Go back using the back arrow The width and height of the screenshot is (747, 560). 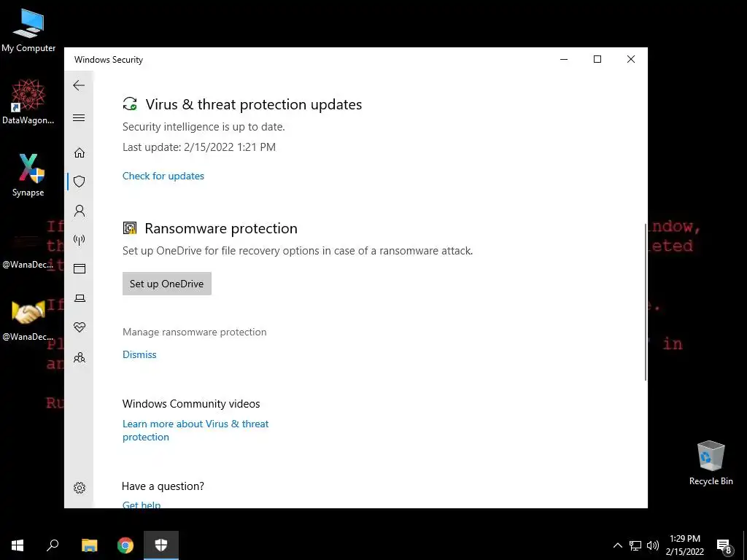click(x=79, y=85)
